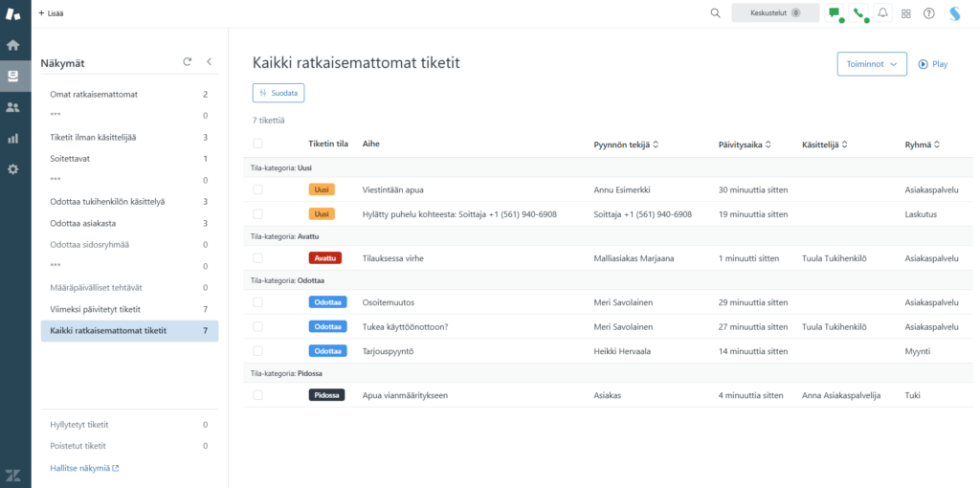Open the ticket Tilauksessa virhe
This screenshot has height=488, width=980.
(x=393, y=258)
